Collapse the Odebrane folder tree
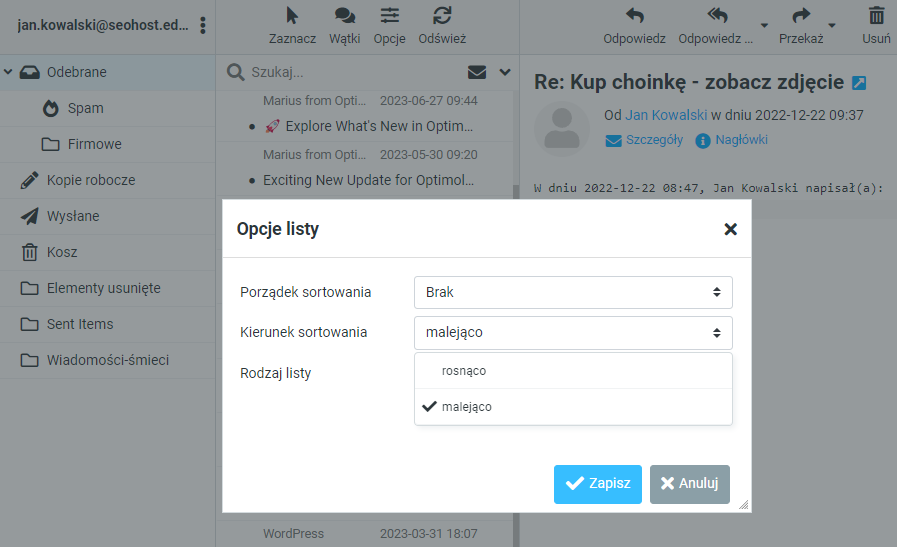 9,72
